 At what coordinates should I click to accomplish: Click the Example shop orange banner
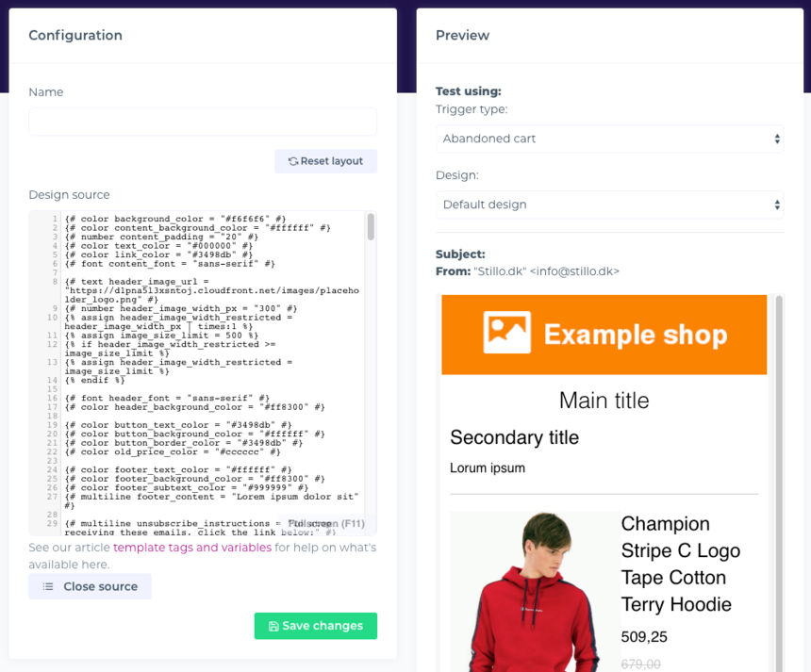(604, 335)
